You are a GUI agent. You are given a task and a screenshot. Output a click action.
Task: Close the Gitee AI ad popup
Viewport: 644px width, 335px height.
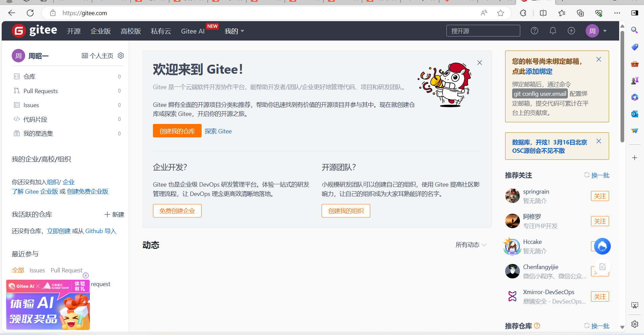86,275
